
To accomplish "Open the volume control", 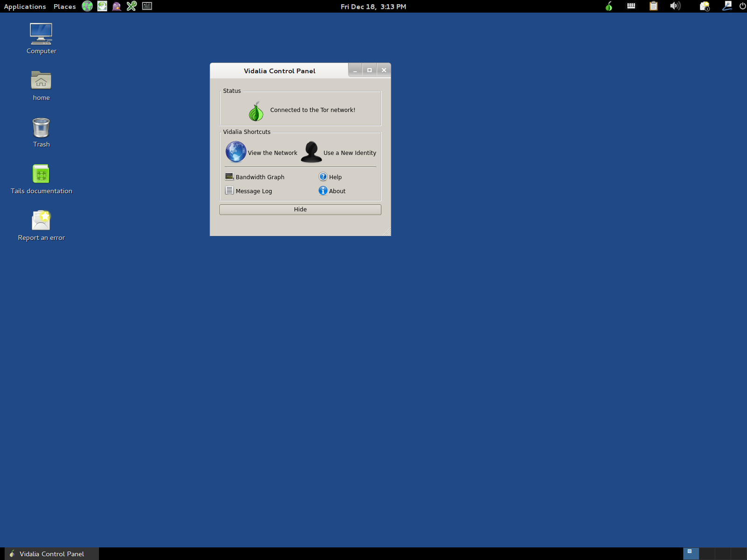I will point(676,6).
